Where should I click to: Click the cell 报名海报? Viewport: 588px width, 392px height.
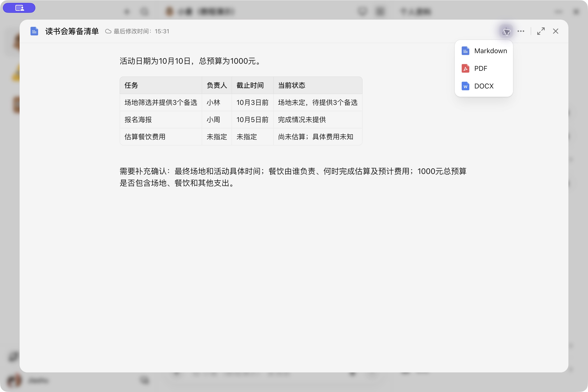click(x=161, y=120)
